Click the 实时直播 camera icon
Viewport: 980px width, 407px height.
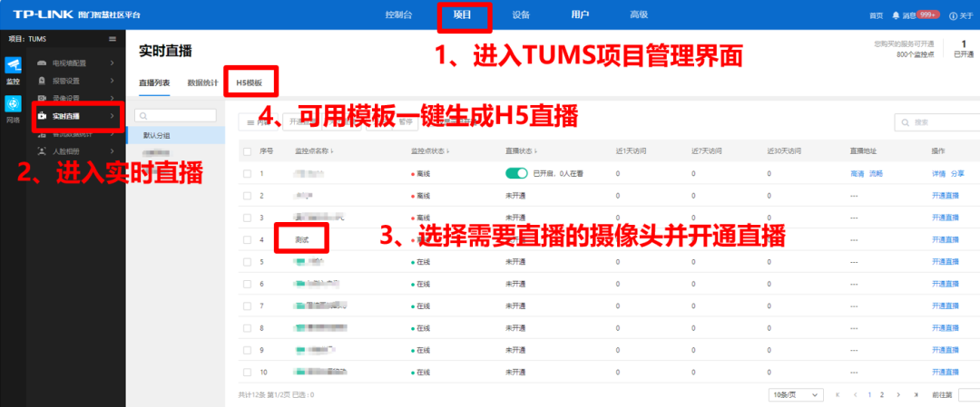[42, 116]
